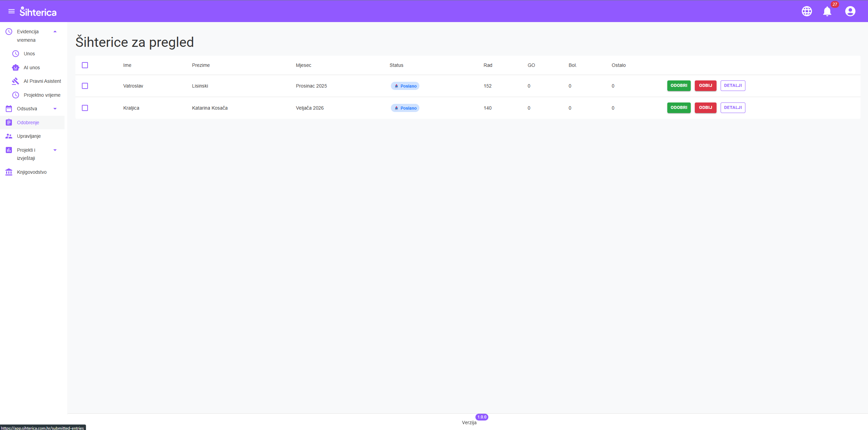
Task: Toggle the select-all checkbox in header
Action: tap(85, 65)
